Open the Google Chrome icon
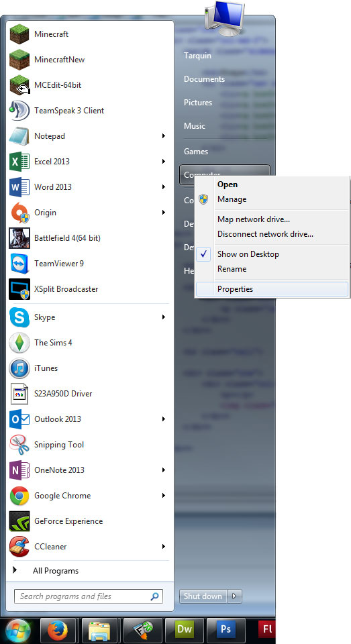The height and width of the screenshot is (644, 351). point(19,495)
